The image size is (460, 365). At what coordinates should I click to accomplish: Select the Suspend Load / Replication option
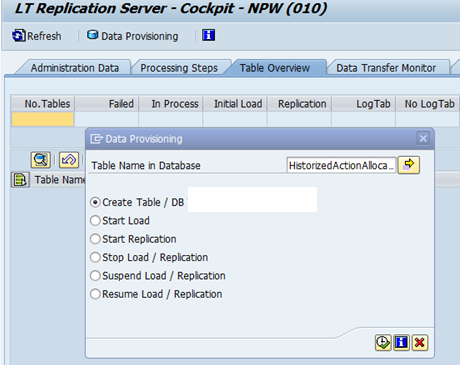(95, 276)
